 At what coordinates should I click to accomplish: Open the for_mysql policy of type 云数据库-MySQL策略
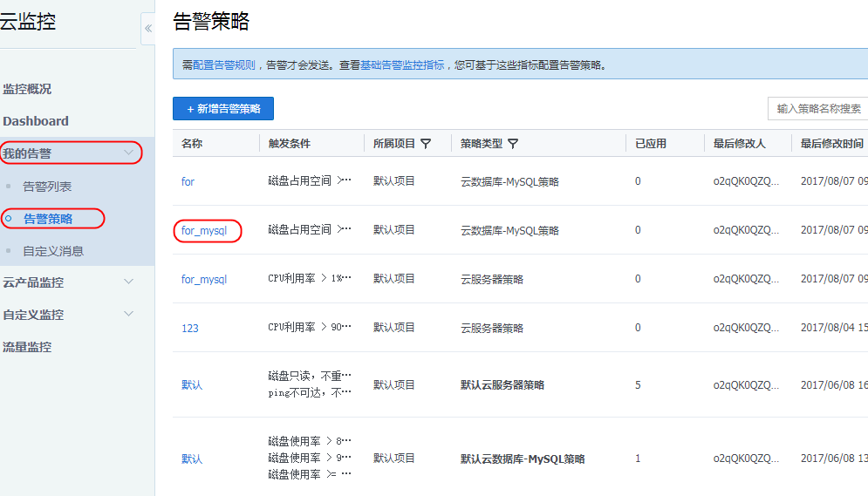point(204,231)
